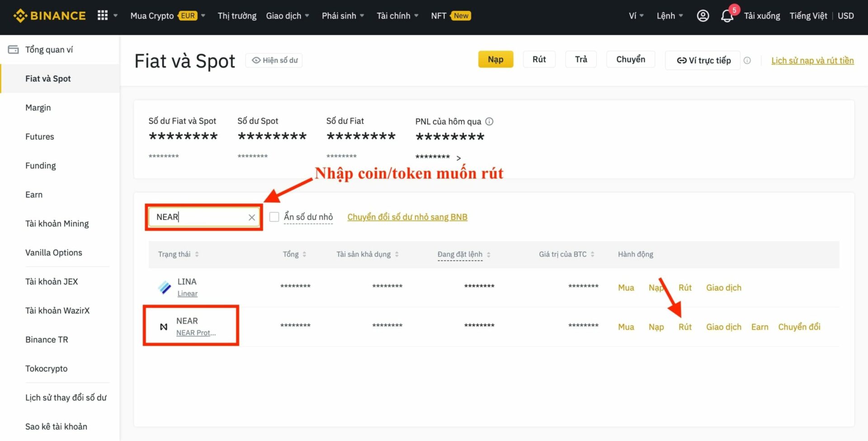This screenshot has height=441, width=868.
Task: Sort by the Tổng column
Action: click(x=304, y=254)
